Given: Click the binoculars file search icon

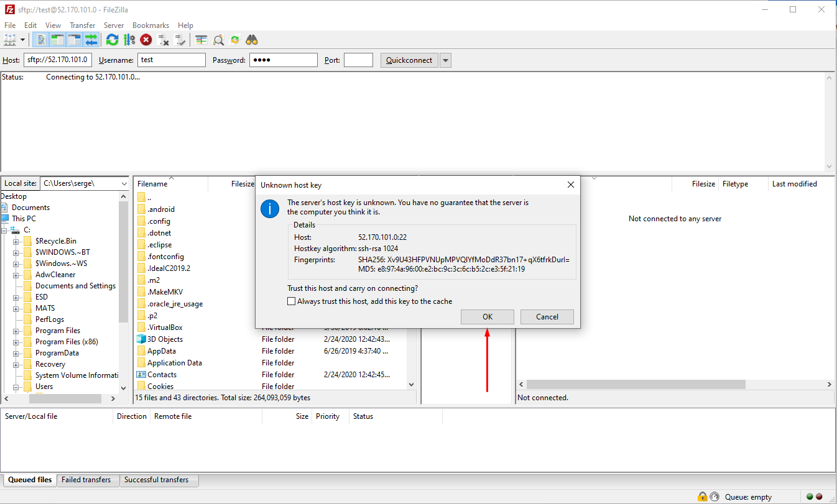Looking at the screenshot, I should [x=252, y=40].
